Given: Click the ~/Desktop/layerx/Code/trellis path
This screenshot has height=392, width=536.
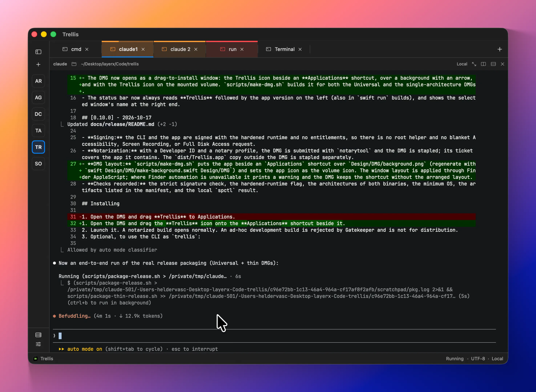Looking at the screenshot, I should click(x=110, y=64).
